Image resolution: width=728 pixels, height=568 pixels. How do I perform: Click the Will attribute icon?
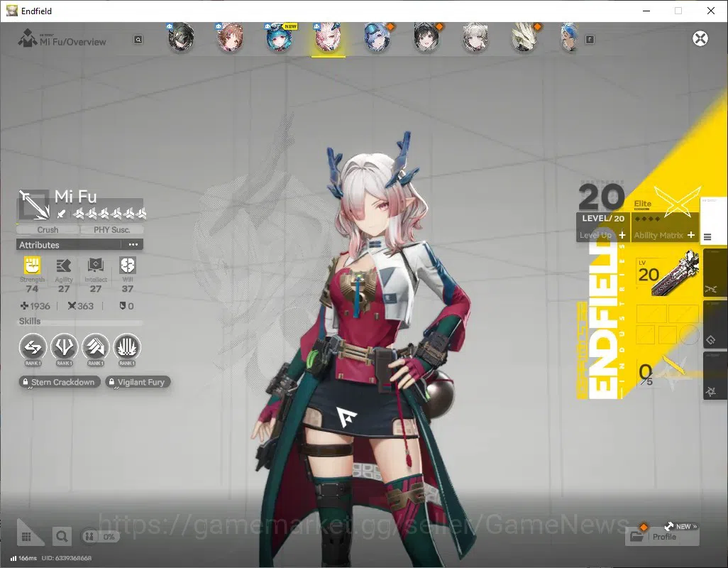(x=127, y=266)
